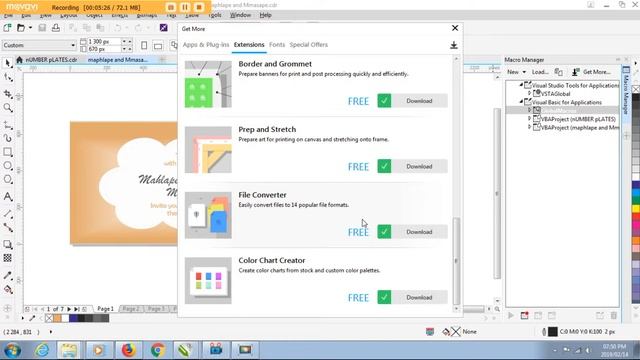Collapse Visual Studio Tools for Applications node
This screenshot has width=640, height=360.
pos(521,85)
